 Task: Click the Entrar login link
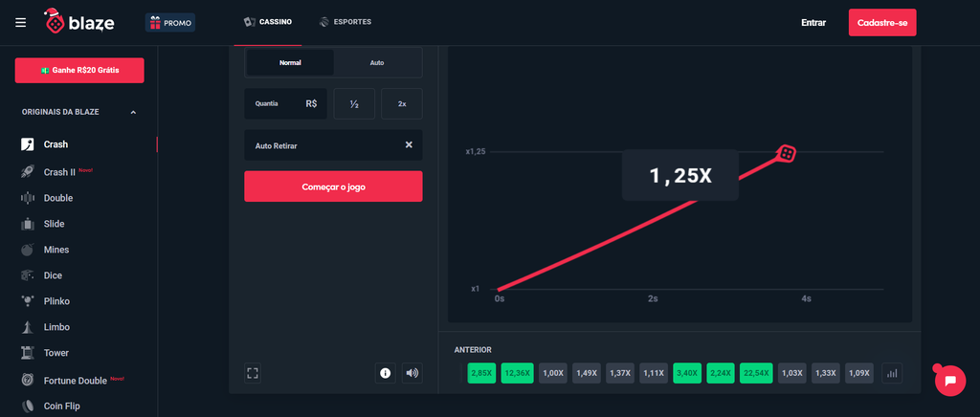tap(813, 22)
